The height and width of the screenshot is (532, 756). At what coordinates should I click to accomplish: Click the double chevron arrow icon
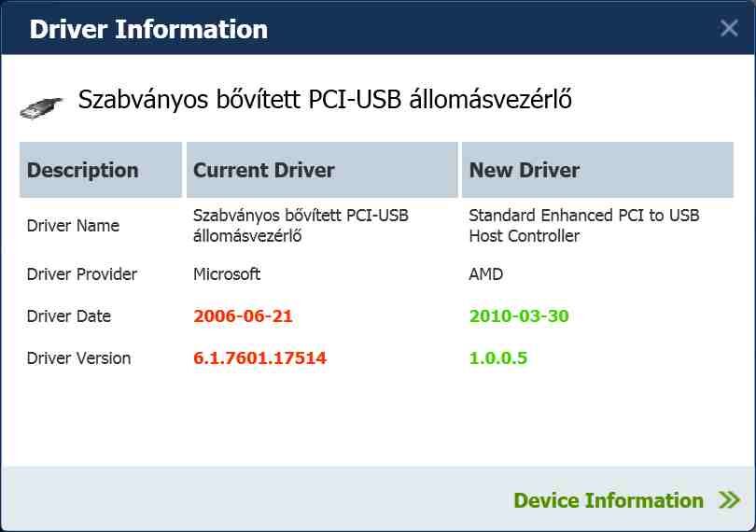pyautogui.click(x=729, y=501)
